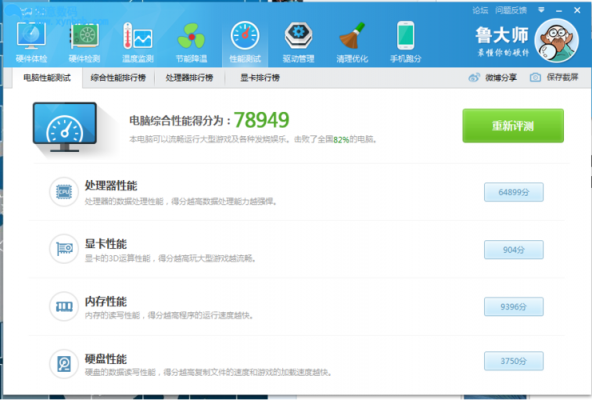Minimize the 鲁大师 window
The image size is (592, 400).
[559, 11]
